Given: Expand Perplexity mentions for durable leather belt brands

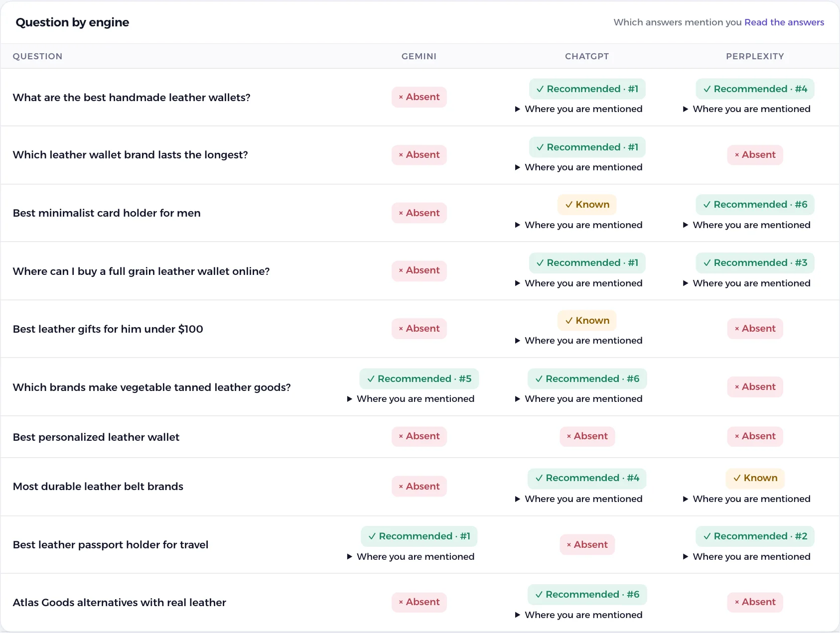Looking at the screenshot, I should tap(746, 499).
